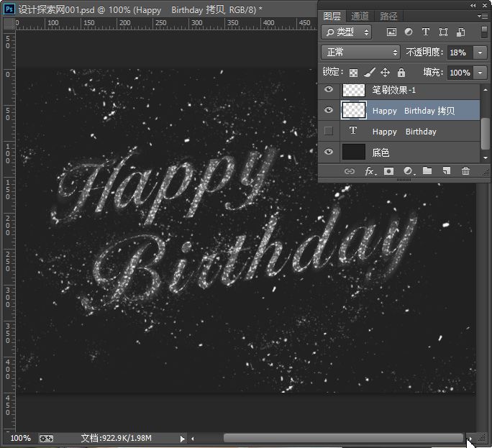Hide the 底色 layer
492x448 pixels.
329,152
